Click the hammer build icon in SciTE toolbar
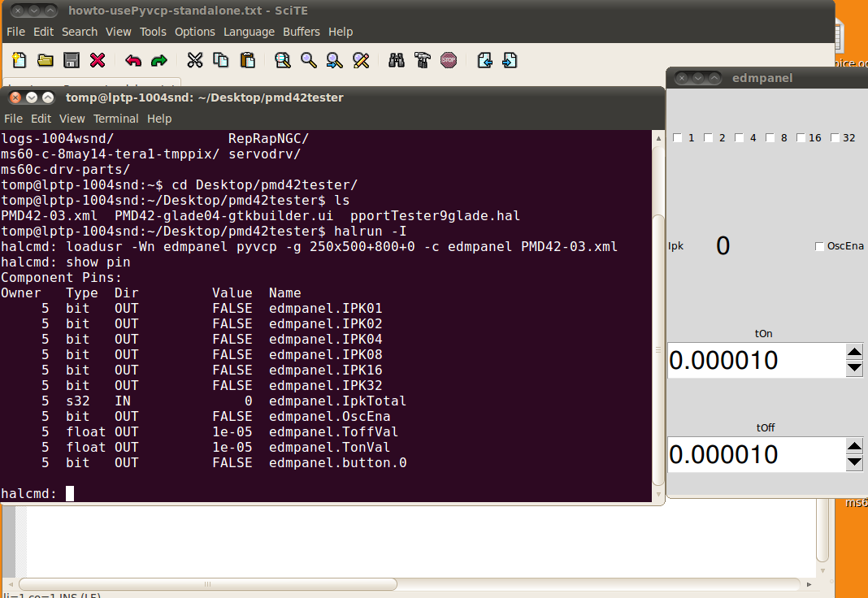The height and width of the screenshot is (598, 868). [423, 60]
